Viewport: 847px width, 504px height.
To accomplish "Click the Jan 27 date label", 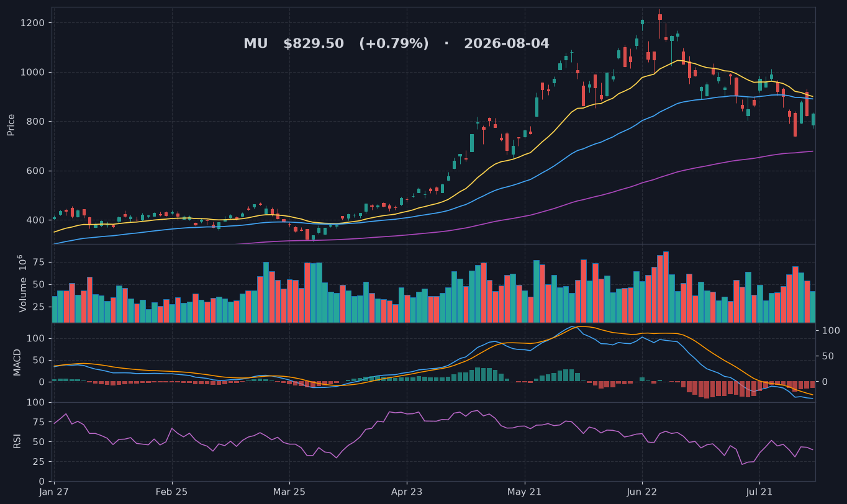I will [55, 492].
